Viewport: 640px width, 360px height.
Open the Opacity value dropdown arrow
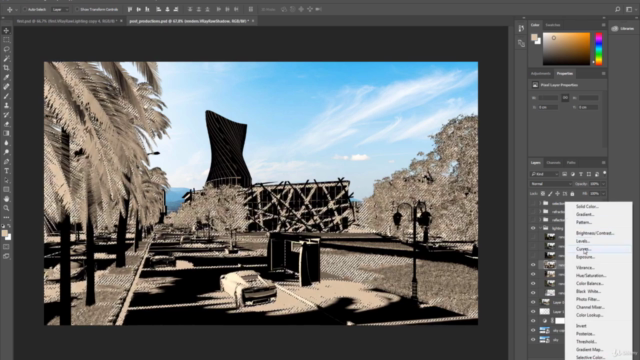click(x=603, y=184)
